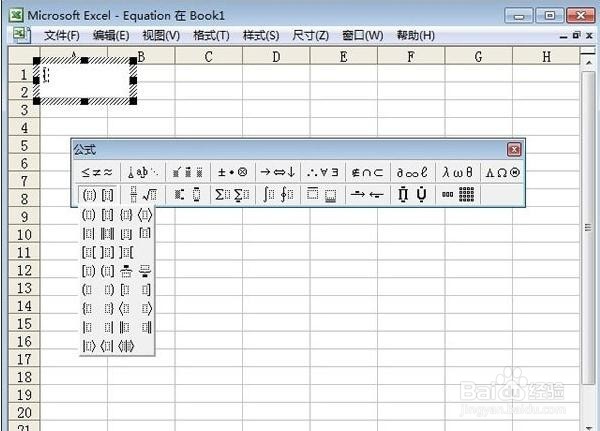Open the logical symbols palette (∴∀∃)
The width and height of the screenshot is (600, 431).
[323, 172]
